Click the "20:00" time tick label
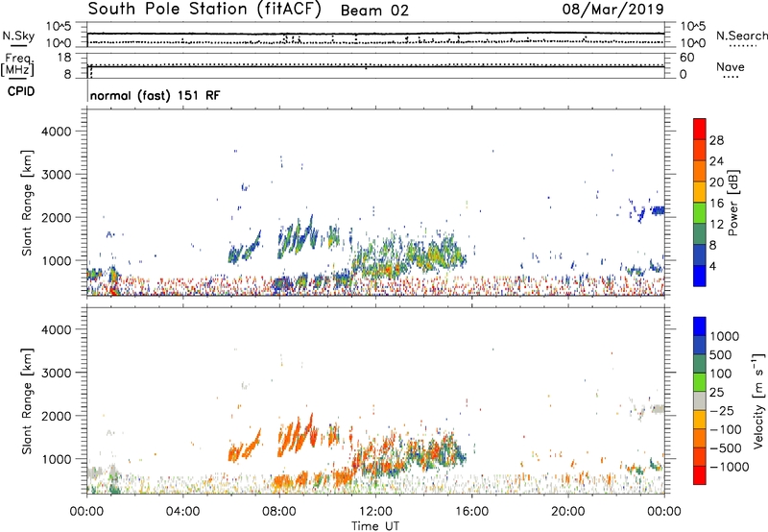Screen dimensions: 768x532 pyautogui.click(x=567, y=512)
